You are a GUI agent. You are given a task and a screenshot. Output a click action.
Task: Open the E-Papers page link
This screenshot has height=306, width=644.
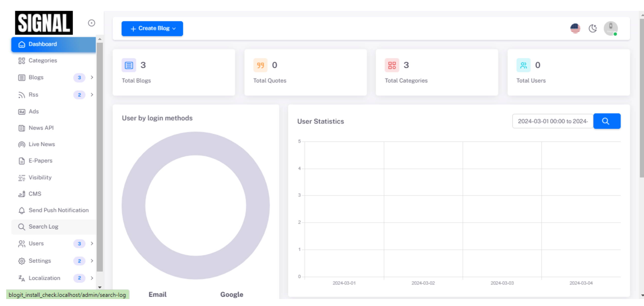coord(40,161)
